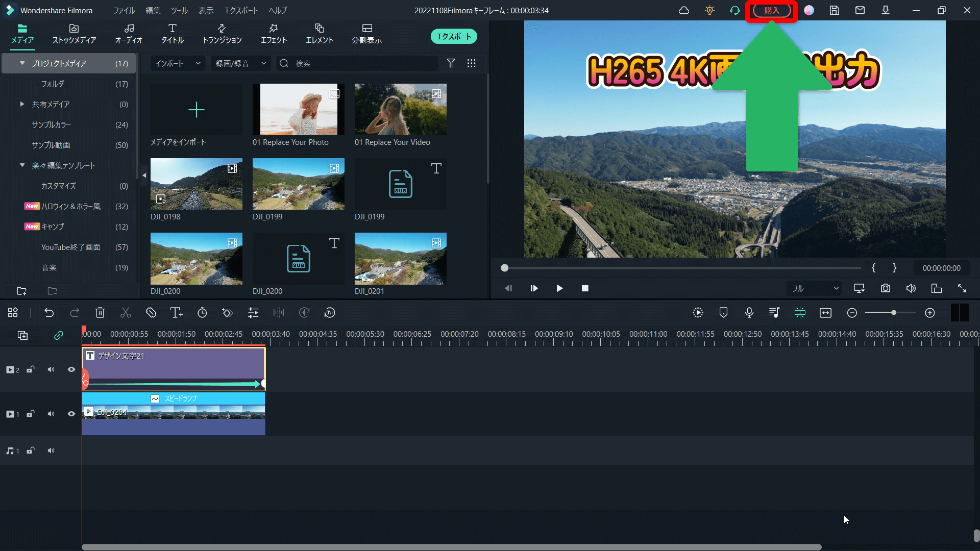Expand the 共有メディア tree item
Viewport: 980px width, 551px height.
coord(22,104)
